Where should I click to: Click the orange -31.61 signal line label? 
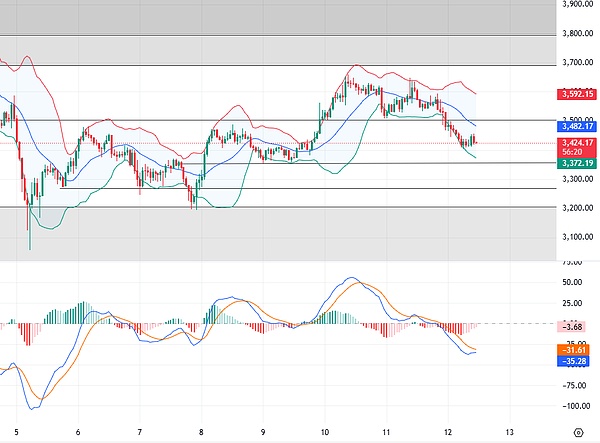576,349
